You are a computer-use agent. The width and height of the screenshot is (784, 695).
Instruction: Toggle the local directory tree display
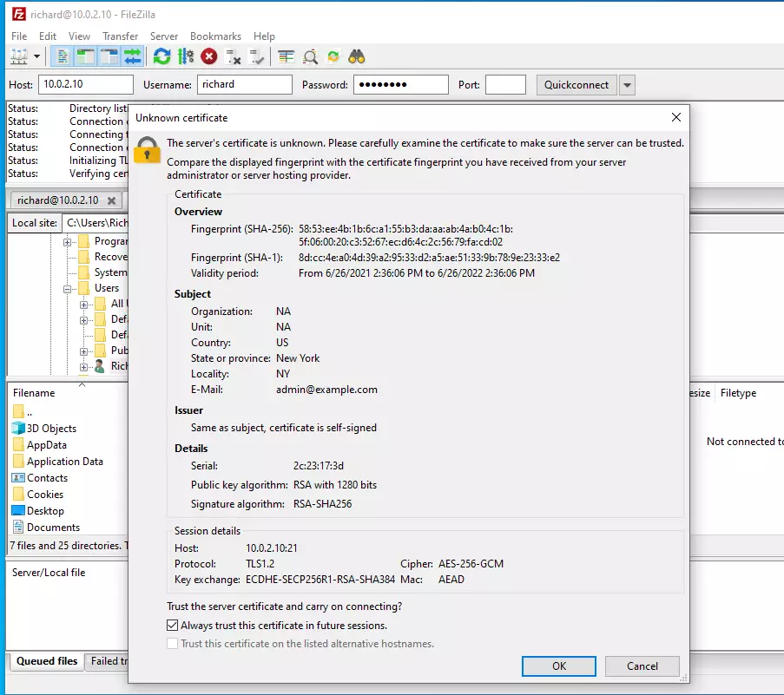coord(86,57)
